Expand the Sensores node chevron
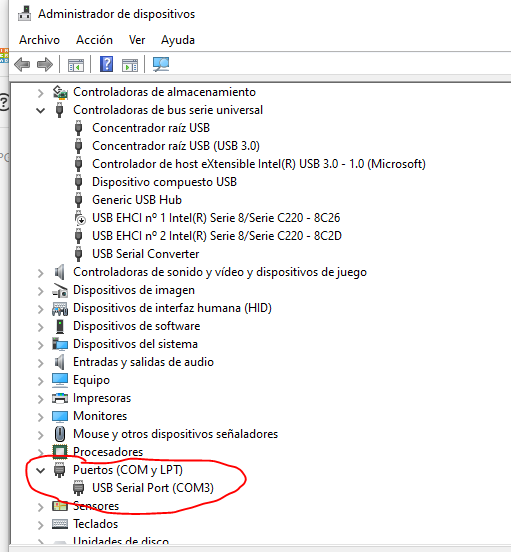 click(40, 507)
